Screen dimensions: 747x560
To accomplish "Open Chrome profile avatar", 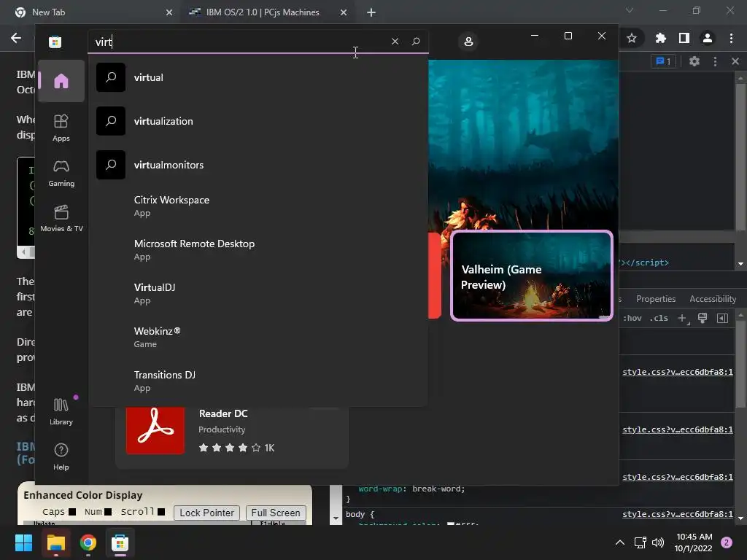I will pos(708,38).
